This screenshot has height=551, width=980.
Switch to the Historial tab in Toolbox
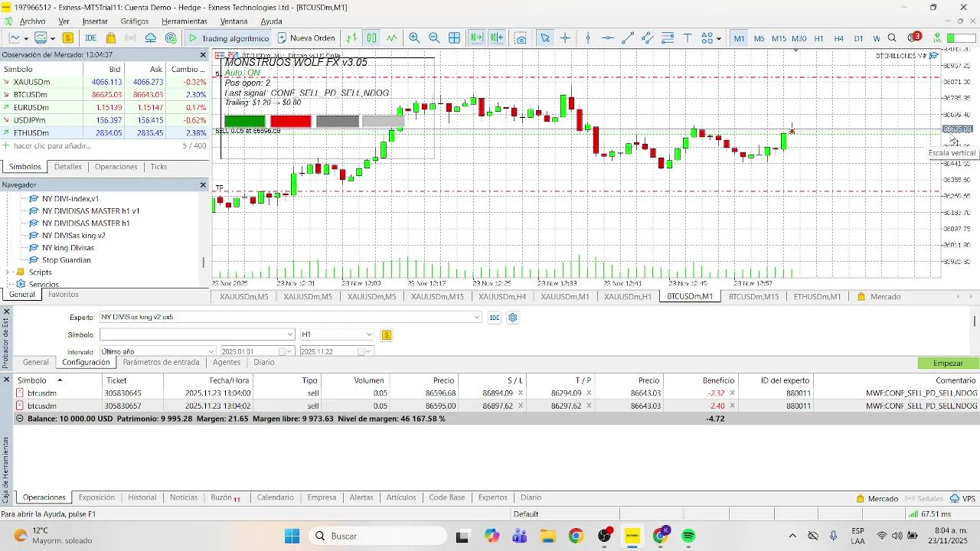pos(142,497)
